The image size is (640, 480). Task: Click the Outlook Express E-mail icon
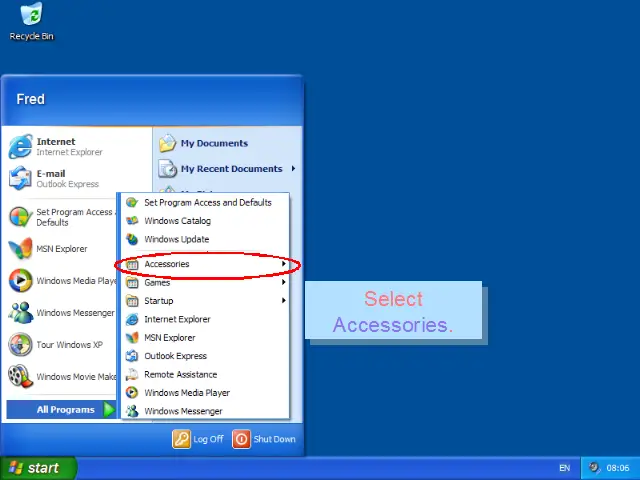[x=20, y=178]
